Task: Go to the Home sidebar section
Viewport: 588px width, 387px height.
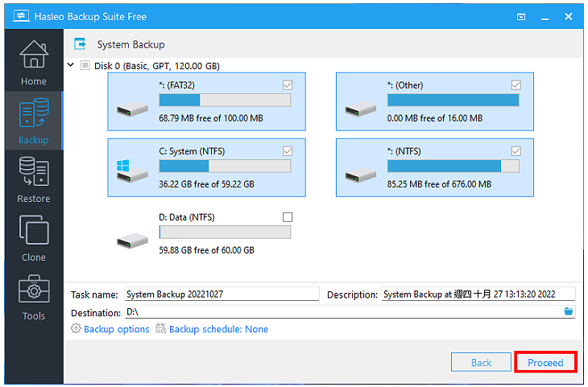Action: pos(34,63)
